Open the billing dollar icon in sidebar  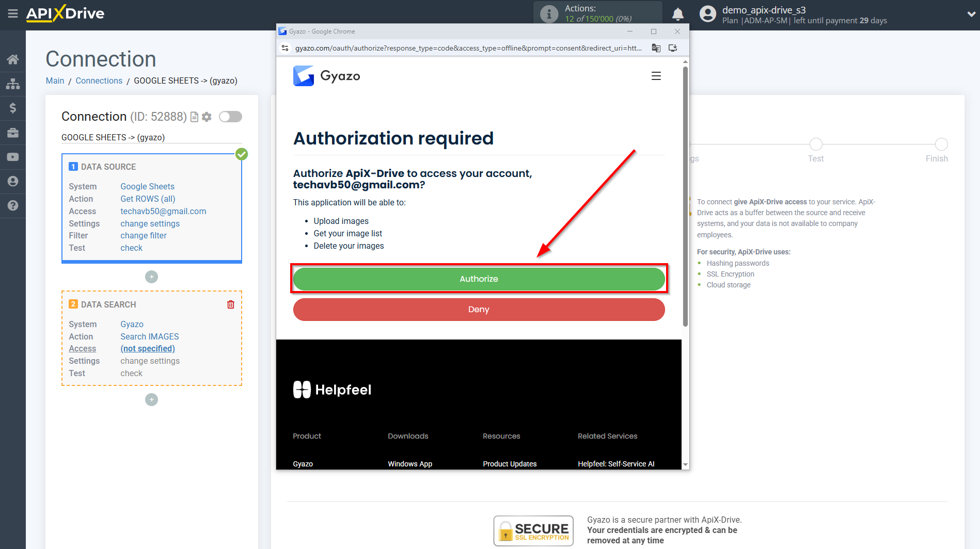tap(13, 108)
